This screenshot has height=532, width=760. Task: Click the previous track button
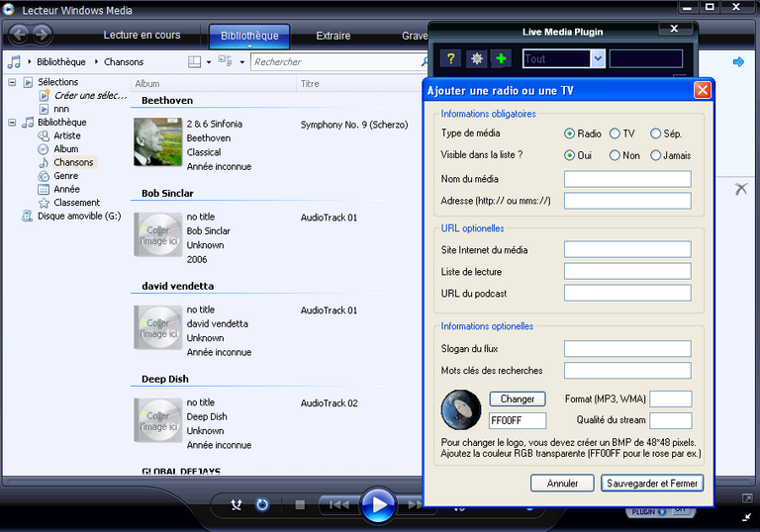click(x=338, y=505)
